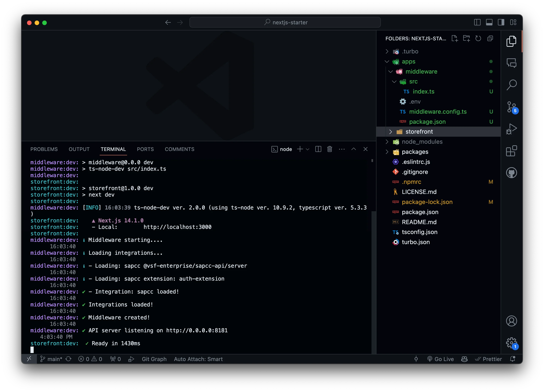This screenshot has width=544, height=392.
Task: Expand the .turbo folder
Action: 387,51
